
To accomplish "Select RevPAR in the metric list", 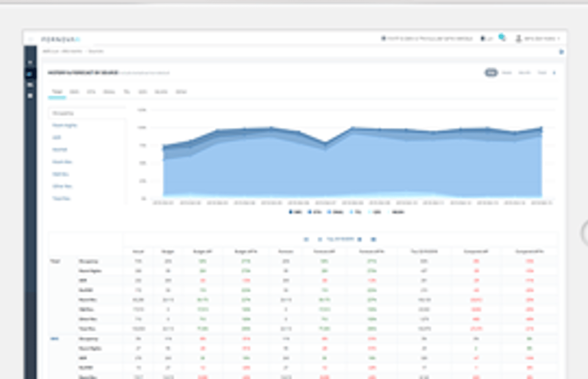I will pyautogui.click(x=60, y=149).
